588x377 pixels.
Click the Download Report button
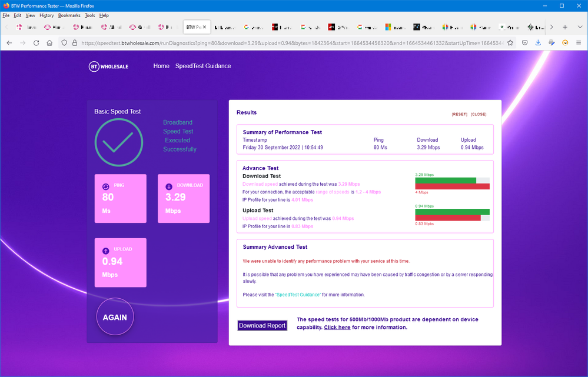click(262, 325)
